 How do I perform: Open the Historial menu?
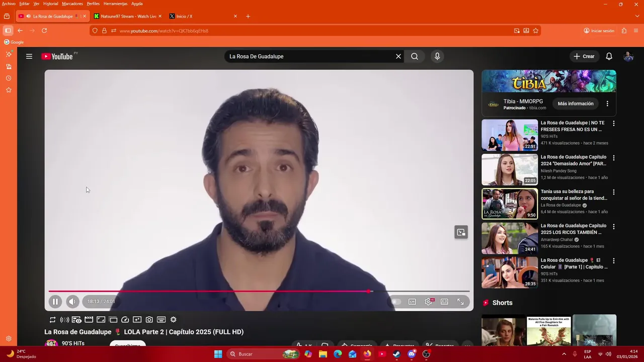click(x=50, y=4)
